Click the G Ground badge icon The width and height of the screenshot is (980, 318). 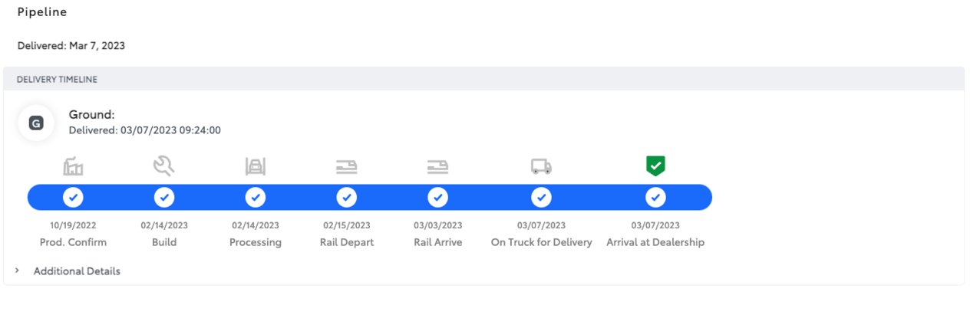pyautogui.click(x=36, y=123)
